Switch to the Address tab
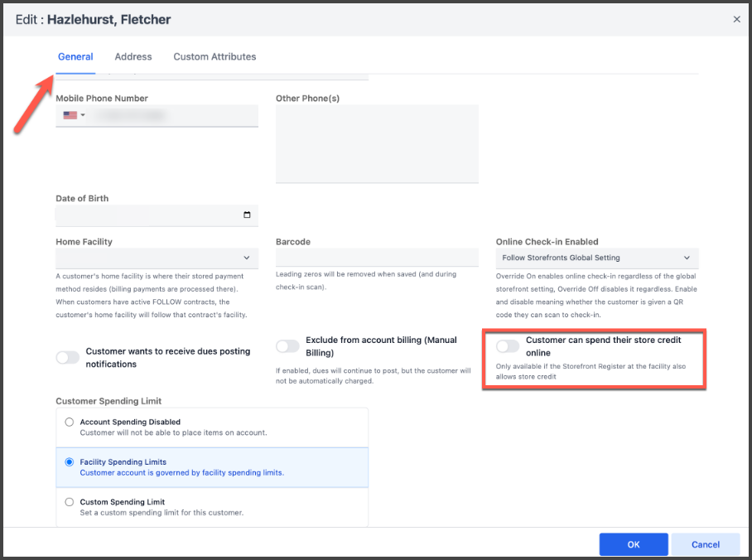Screen dimensions: 752x560 point(133,56)
